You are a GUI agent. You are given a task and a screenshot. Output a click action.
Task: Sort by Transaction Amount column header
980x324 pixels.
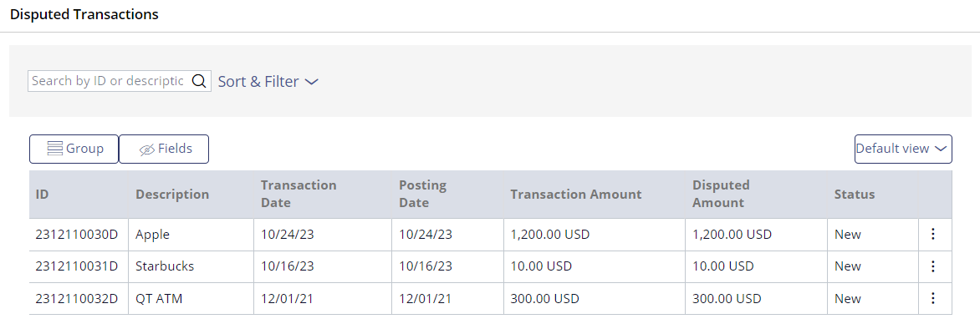576,195
